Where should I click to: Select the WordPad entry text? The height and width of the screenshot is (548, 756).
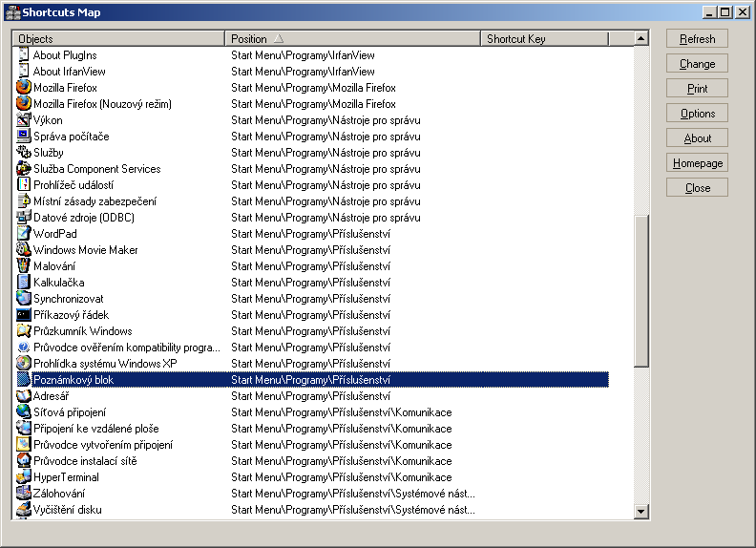click(55, 234)
